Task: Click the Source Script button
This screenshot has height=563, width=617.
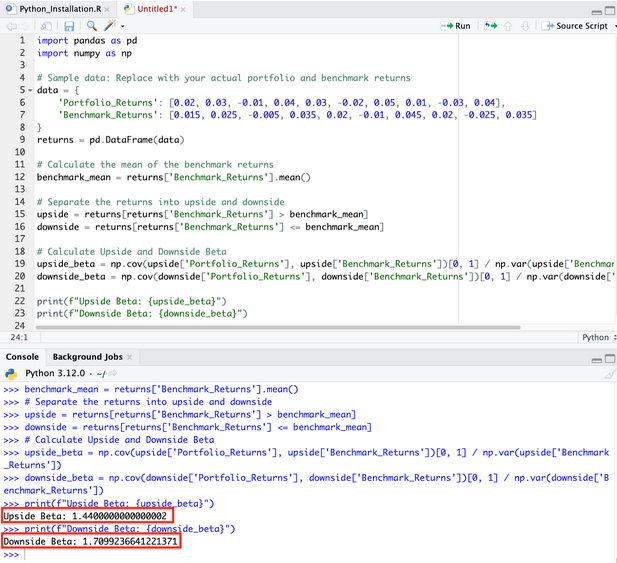Action: coord(574,26)
